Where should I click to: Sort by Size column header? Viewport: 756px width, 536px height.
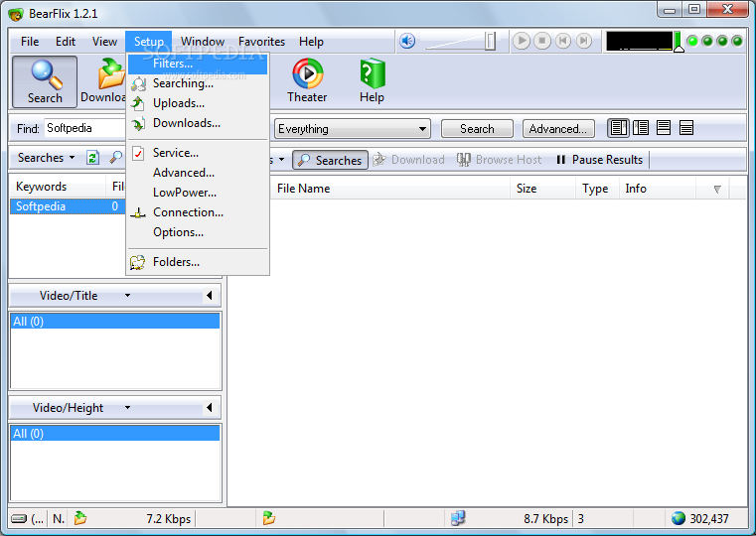[x=542, y=189]
